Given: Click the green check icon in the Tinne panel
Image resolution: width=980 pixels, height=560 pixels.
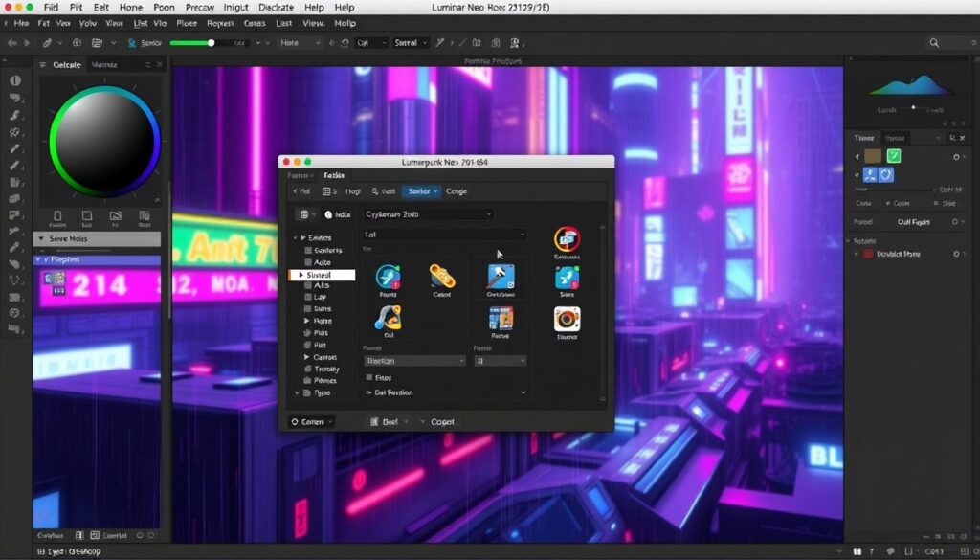Looking at the screenshot, I should click(x=894, y=156).
